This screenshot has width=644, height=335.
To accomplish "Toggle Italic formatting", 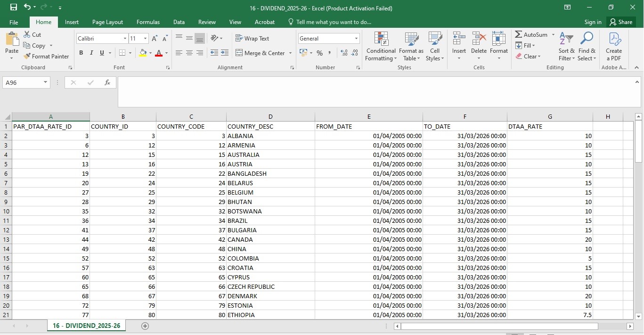I will (x=91, y=53).
